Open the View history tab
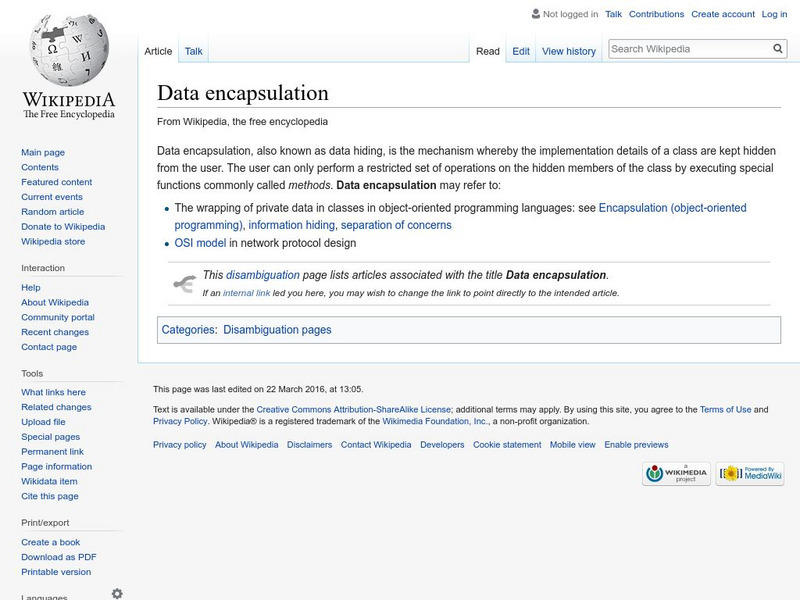The height and width of the screenshot is (600, 800). click(569, 50)
